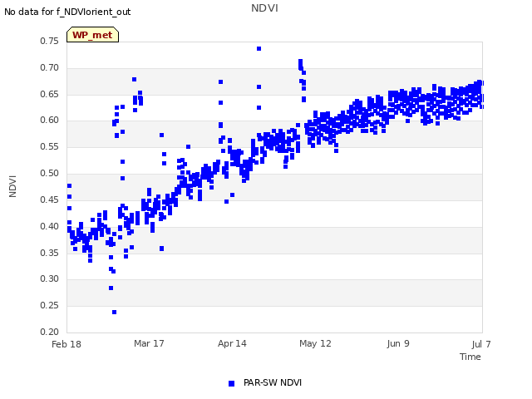The height and width of the screenshot is (399, 532).
Task: Click the Time axis title
Action: [x=470, y=357]
